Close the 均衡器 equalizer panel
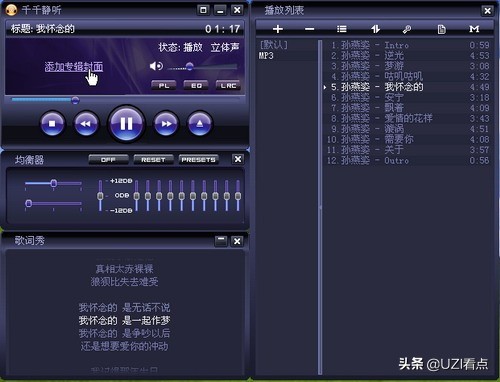 pyautogui.click(x=237, y=159)
